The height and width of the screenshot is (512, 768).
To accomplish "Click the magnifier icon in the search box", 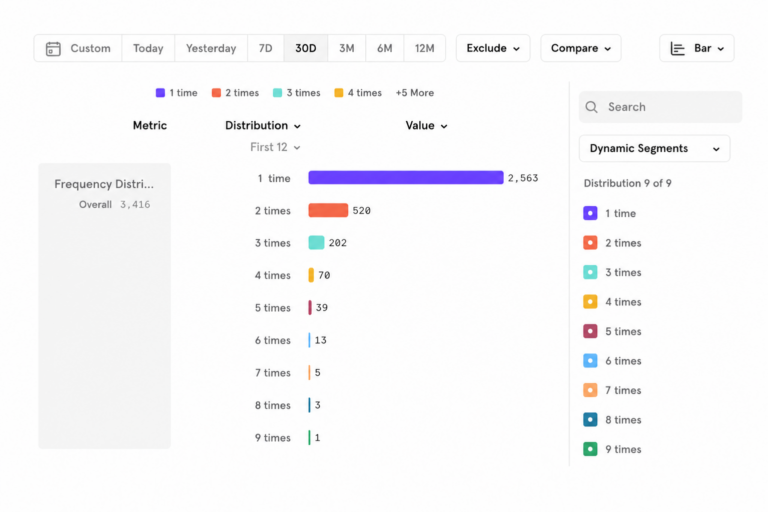I will 592,107.
